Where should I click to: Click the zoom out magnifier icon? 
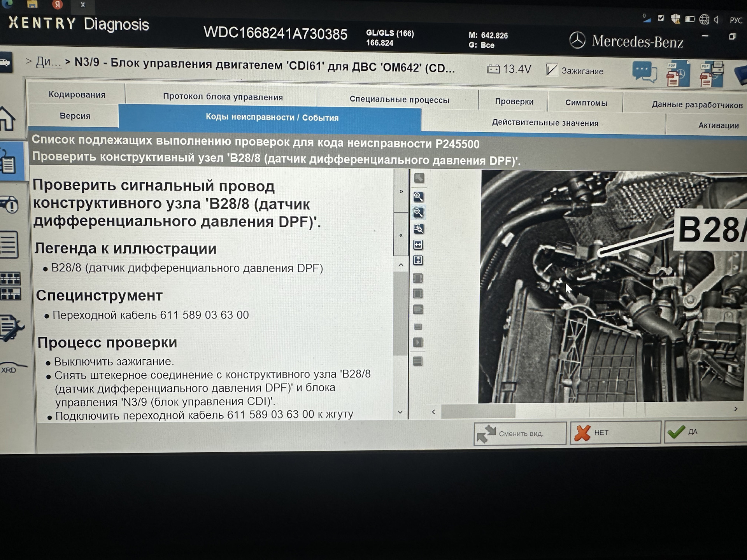click(418, 212)
